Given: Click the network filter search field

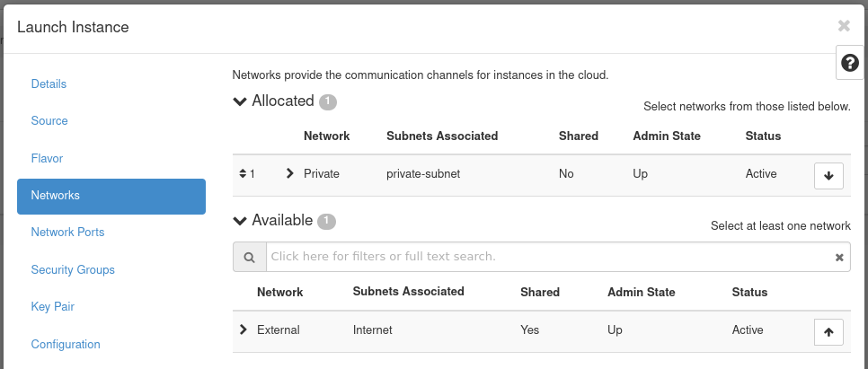Looking at the screenshot, I should (548, 257).
